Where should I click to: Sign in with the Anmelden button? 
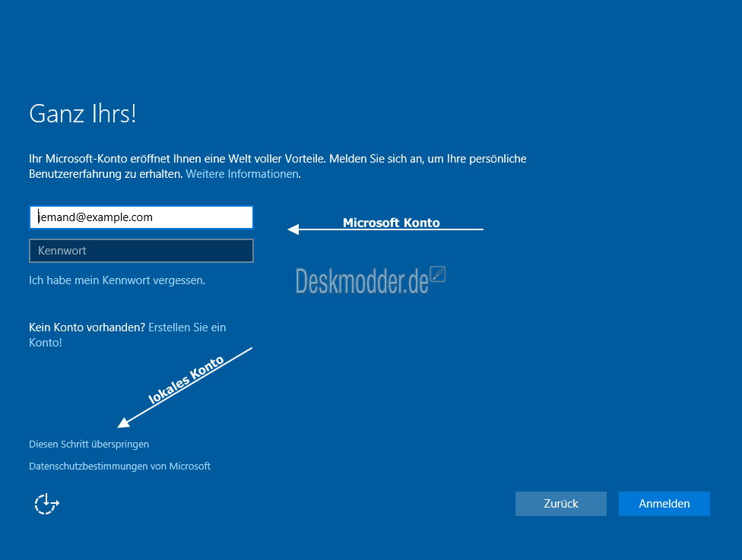[664, 504]
